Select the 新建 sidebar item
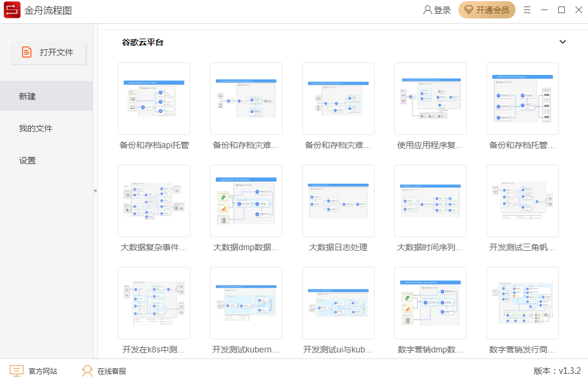This screenshot has width=588, height=378. click(x=46, y=96)
